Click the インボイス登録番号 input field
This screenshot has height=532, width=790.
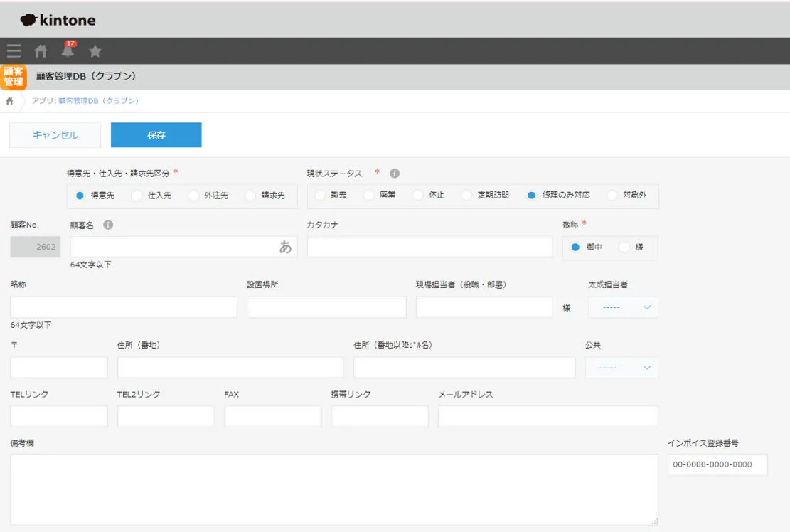717,464
